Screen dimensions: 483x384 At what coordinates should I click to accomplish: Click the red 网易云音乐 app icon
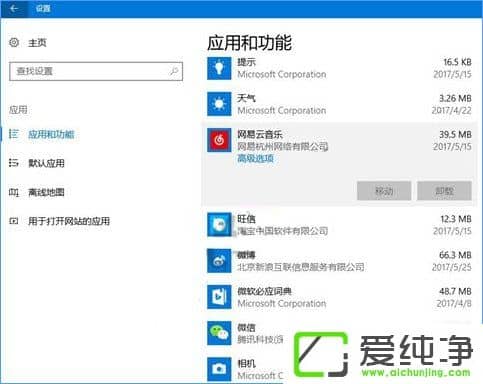(219, 140)
